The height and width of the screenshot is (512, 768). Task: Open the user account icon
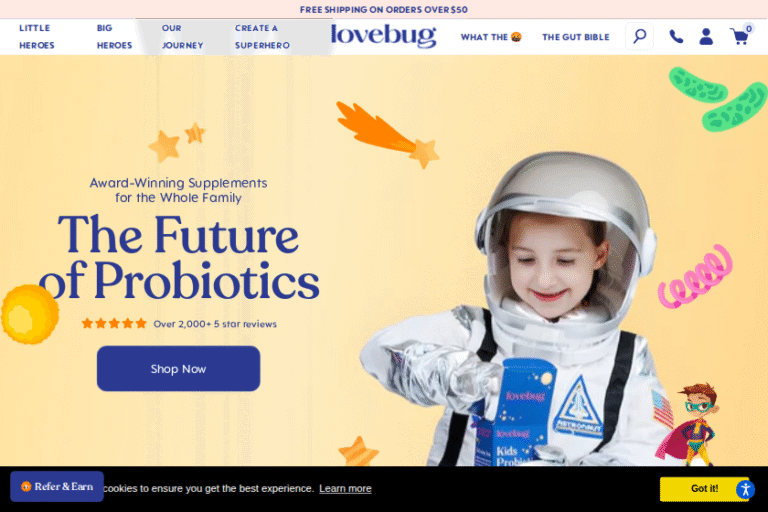(x=706, y=37)
